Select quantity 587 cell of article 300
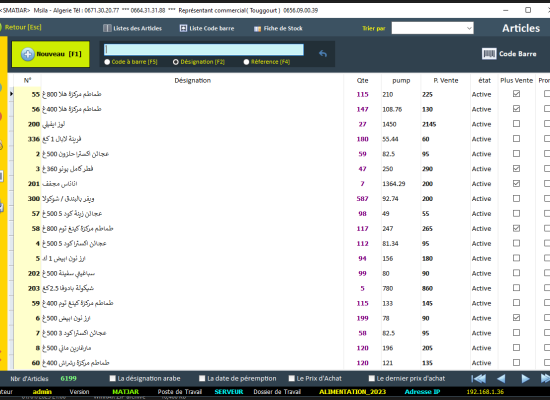 [362, 199]
